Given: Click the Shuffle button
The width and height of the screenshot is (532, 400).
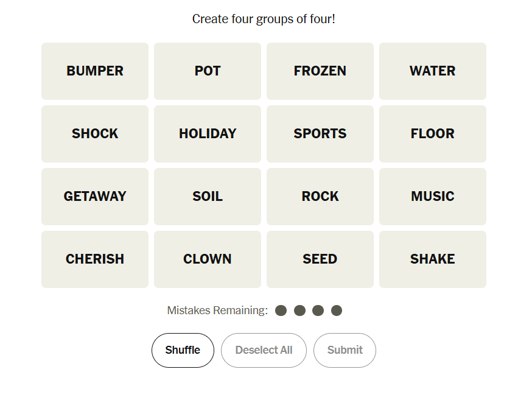Looking at the screenshot, I should pos(183,350).
